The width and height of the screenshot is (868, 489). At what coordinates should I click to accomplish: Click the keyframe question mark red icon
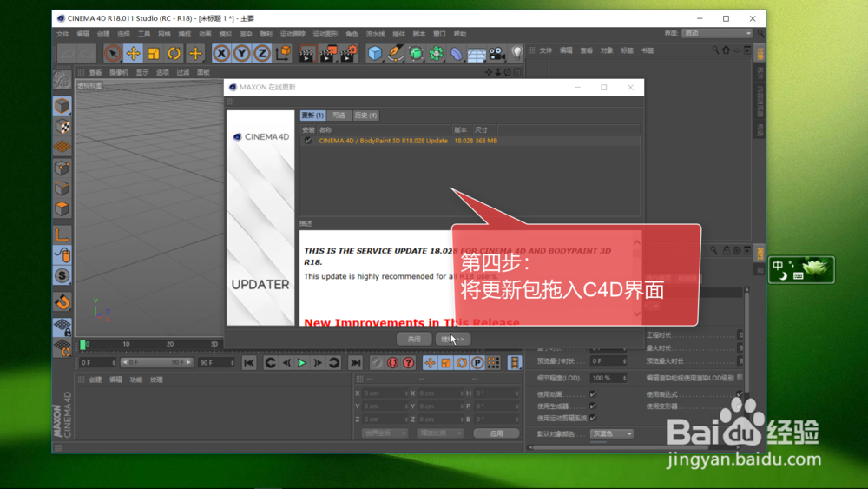[x=409, y=363]
